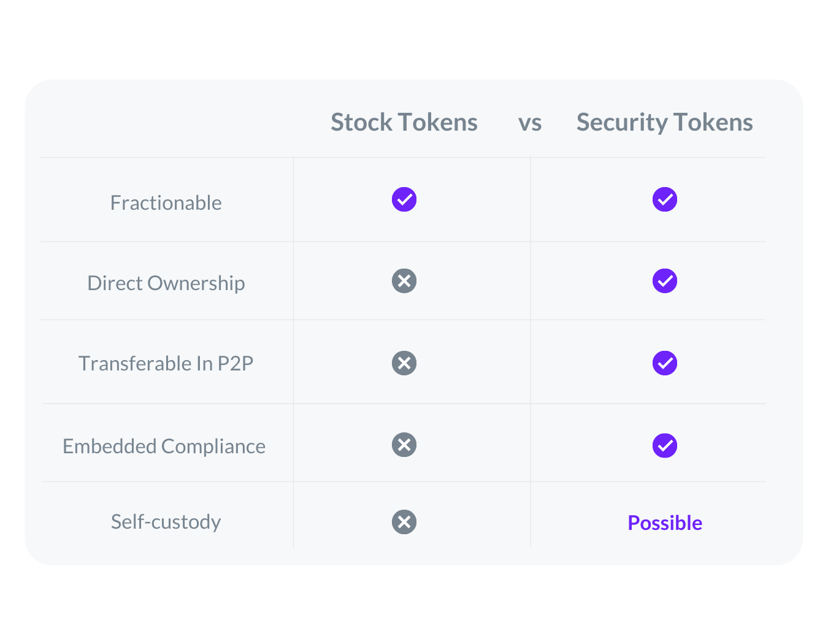Click the Embedded Compliance row label

click(164, 447)
